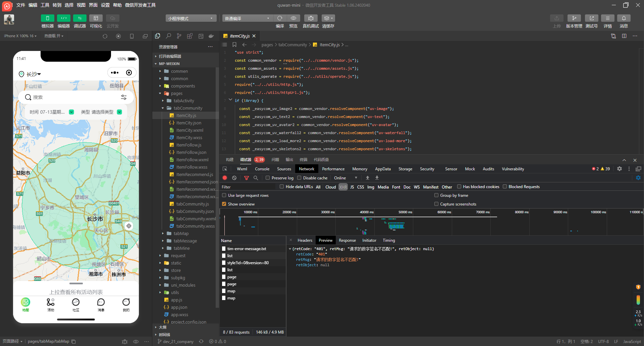Expand the tabMap folder in explorer
The image size is (644, 346).
181,234
